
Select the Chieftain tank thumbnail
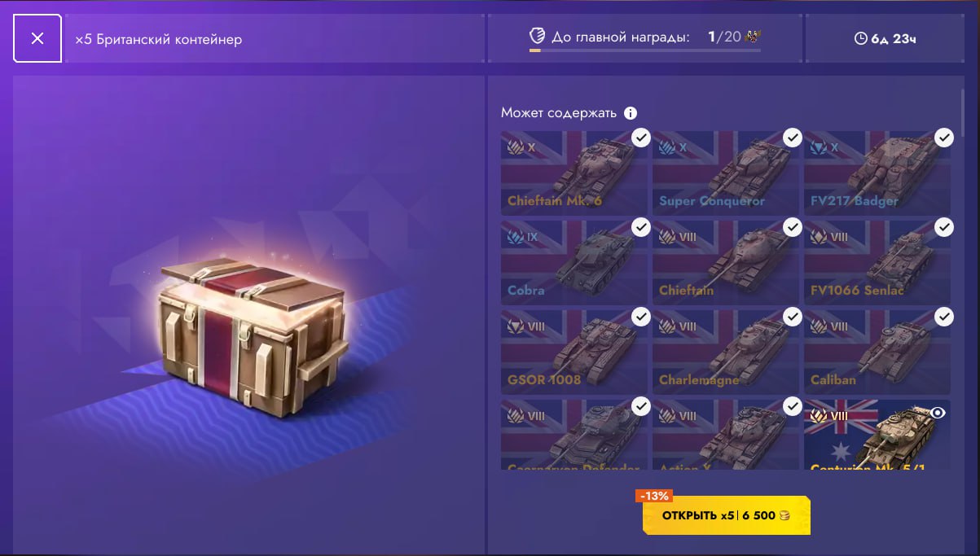click(726, 261)
